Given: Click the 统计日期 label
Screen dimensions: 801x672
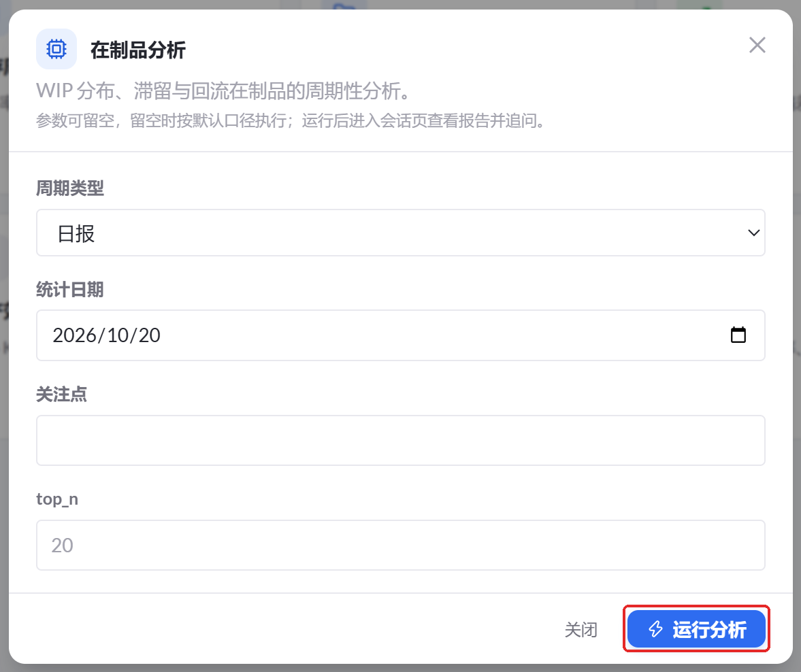Looking at the screenshot, I should pos(70,290).
